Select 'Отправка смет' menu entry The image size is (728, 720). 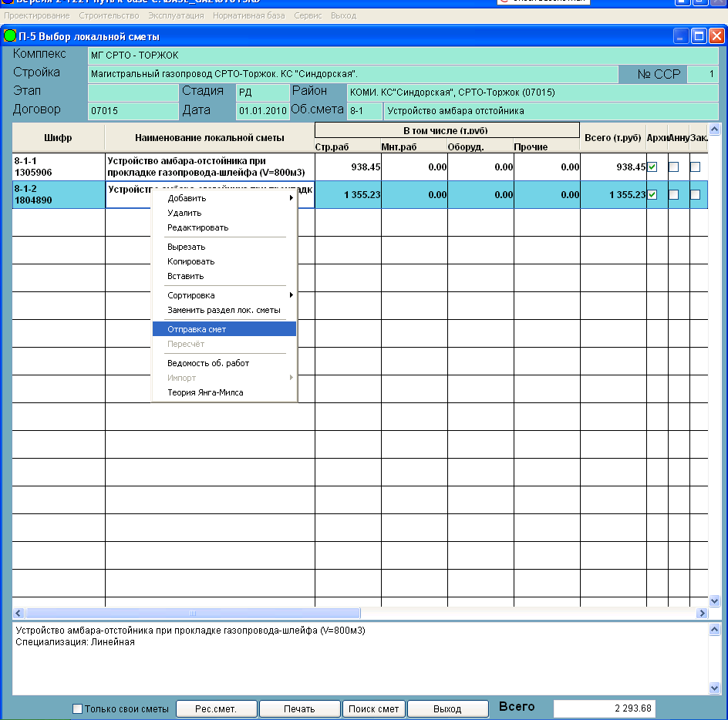[224, 329]
